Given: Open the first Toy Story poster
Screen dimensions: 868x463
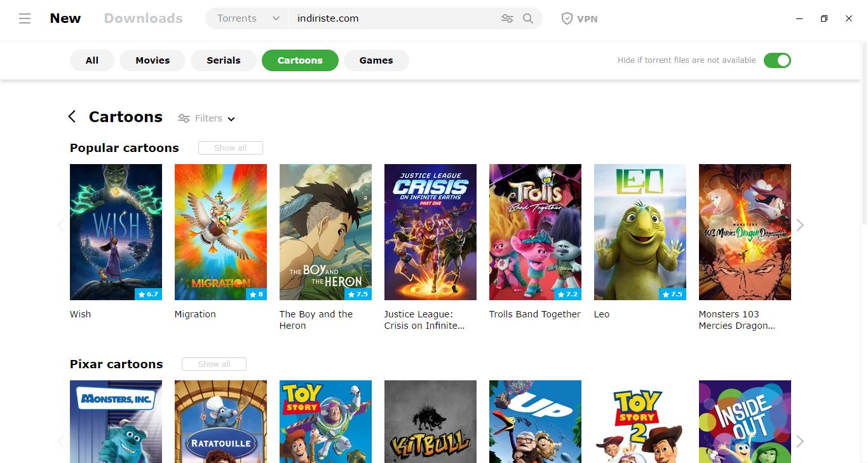Looking at the screenshot, I should click(325, 422).
